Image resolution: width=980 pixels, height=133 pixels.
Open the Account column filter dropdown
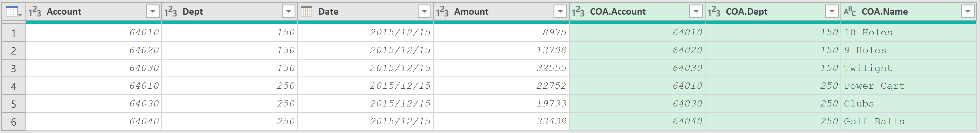(153, 12)
